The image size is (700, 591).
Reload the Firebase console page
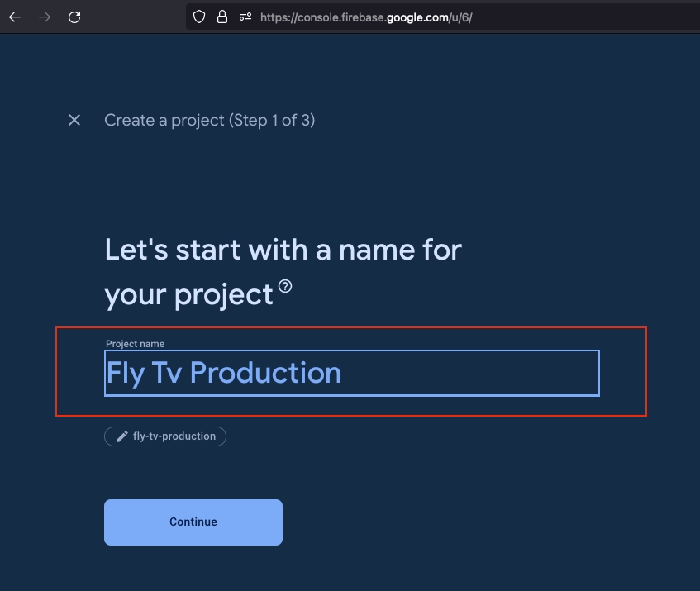click(x=74, y=17)
